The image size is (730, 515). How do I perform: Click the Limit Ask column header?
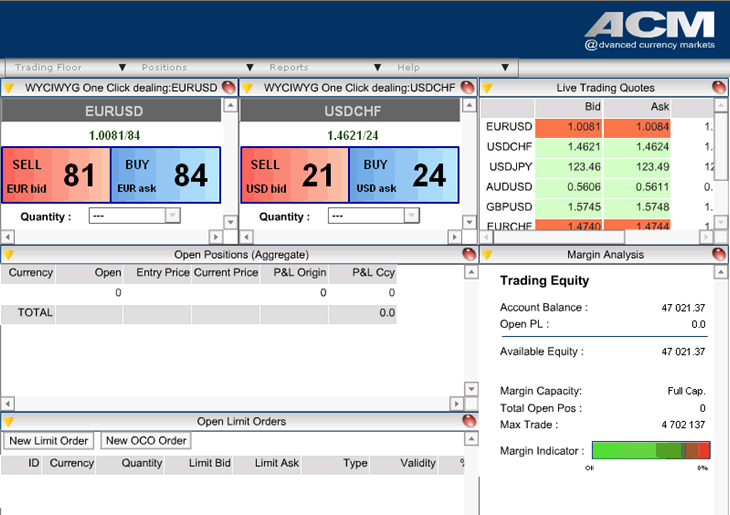[x=267, y=463]
